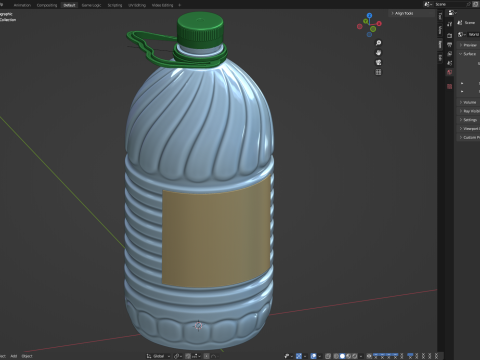Open the pivot point dropdown
The width and height of the screenshot is (480, 360).
[178, 356]
